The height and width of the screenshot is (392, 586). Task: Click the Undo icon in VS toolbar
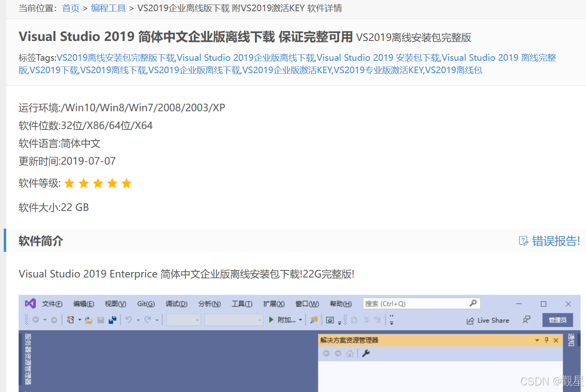[129, 320]
